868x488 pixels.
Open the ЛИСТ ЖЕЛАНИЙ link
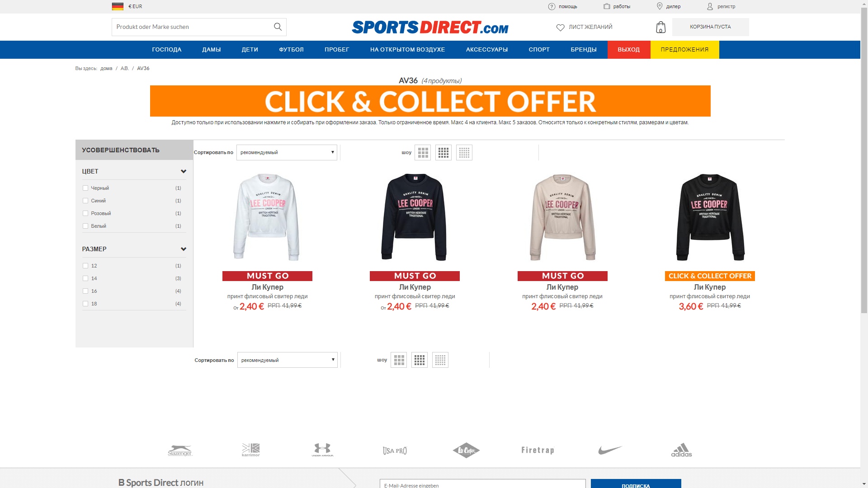point(590,27)
